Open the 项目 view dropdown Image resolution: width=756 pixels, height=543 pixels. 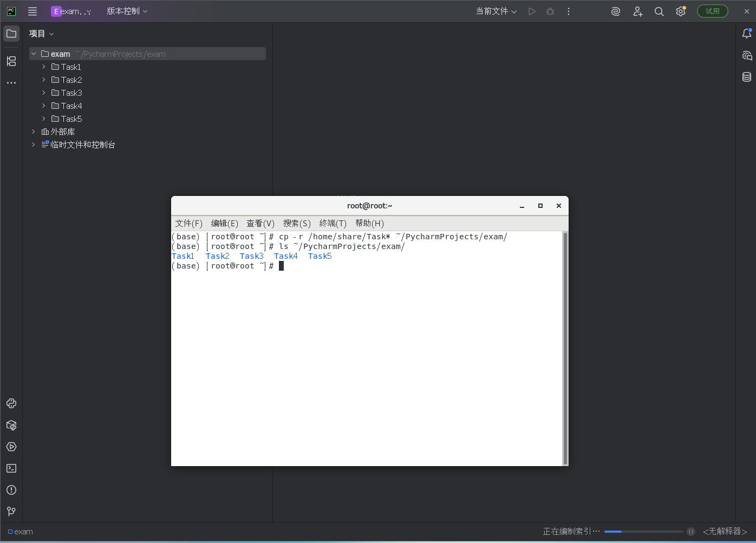point(42,34)
